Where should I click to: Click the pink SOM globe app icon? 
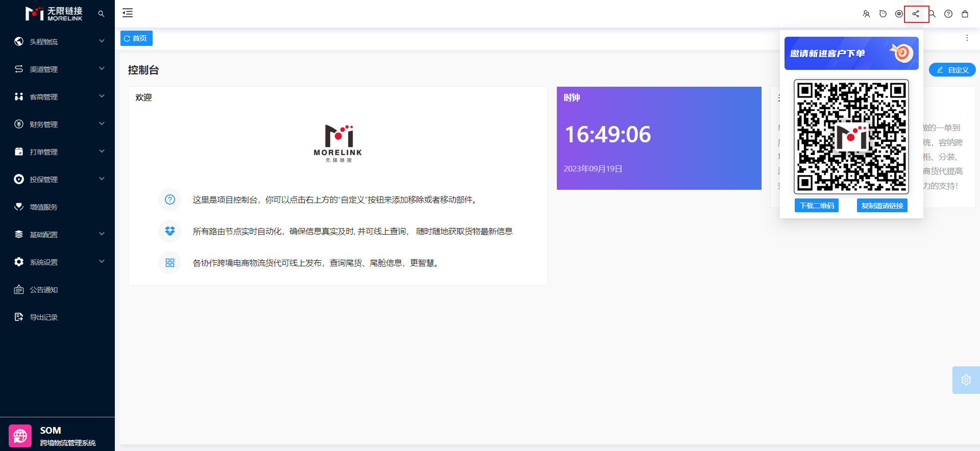20,436
